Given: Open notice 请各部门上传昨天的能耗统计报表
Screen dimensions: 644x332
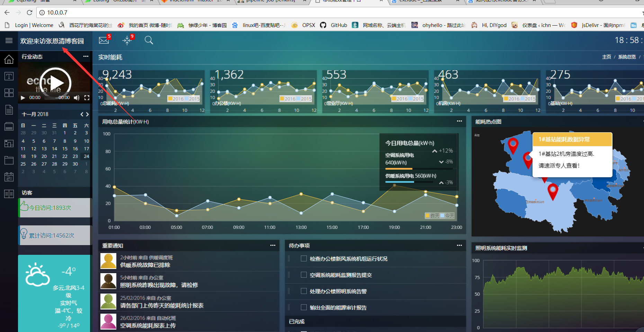Looking at the screenshot, I should 162,305.
